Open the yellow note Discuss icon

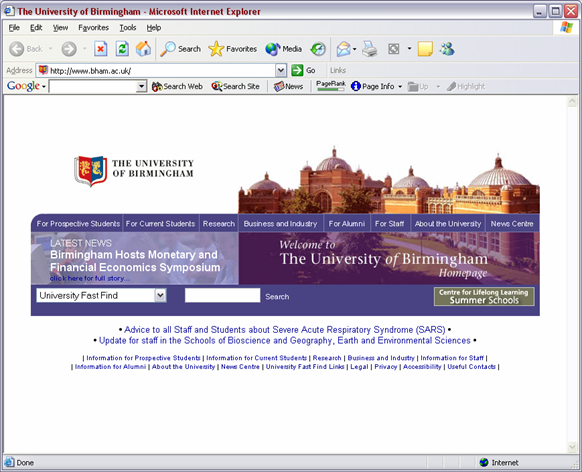coord(425,49)
